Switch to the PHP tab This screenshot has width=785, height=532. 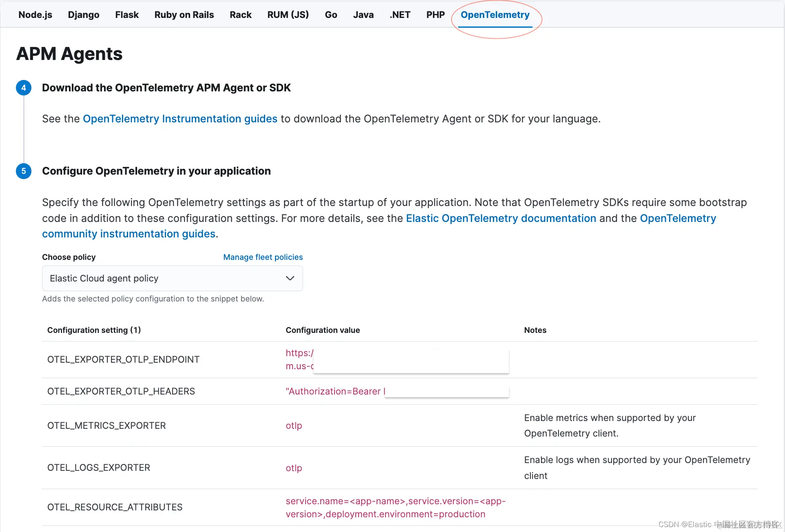[x=435, y=15]
